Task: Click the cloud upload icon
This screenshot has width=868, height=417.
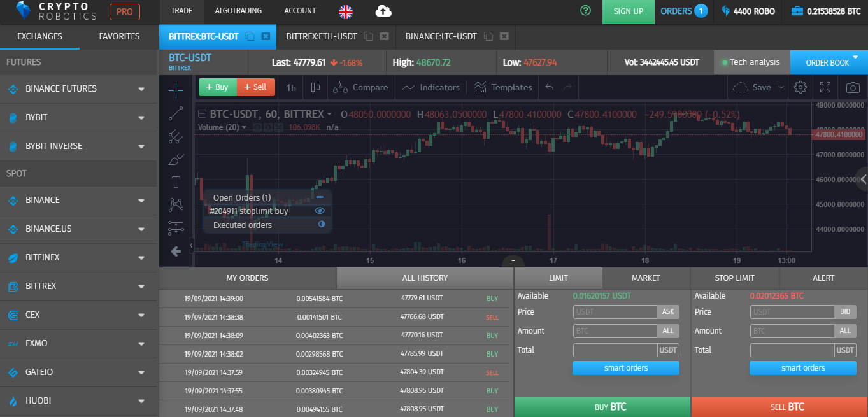Action: point(383,11)
